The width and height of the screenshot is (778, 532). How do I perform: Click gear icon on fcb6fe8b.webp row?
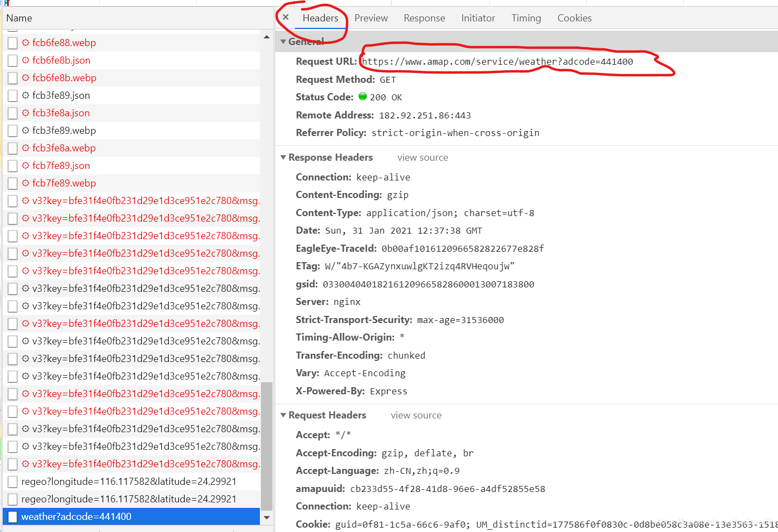(x=25, y=77)
